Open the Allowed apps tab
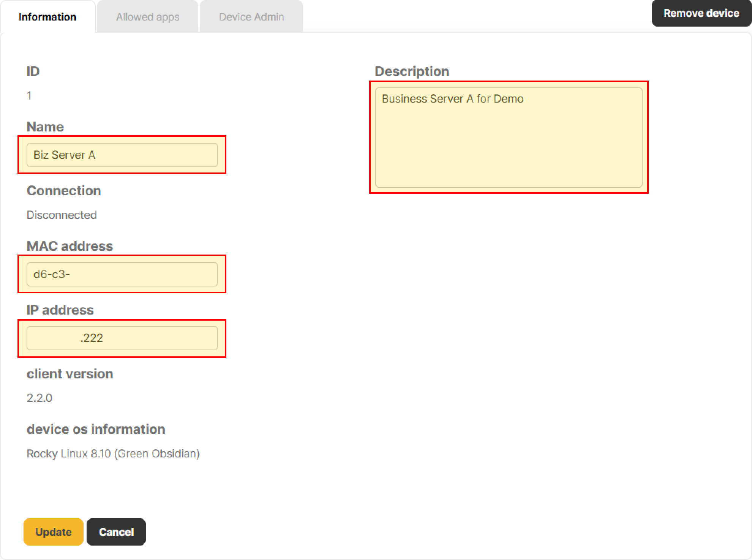Viewport: 752px width, 560px height. coord(148,17)
